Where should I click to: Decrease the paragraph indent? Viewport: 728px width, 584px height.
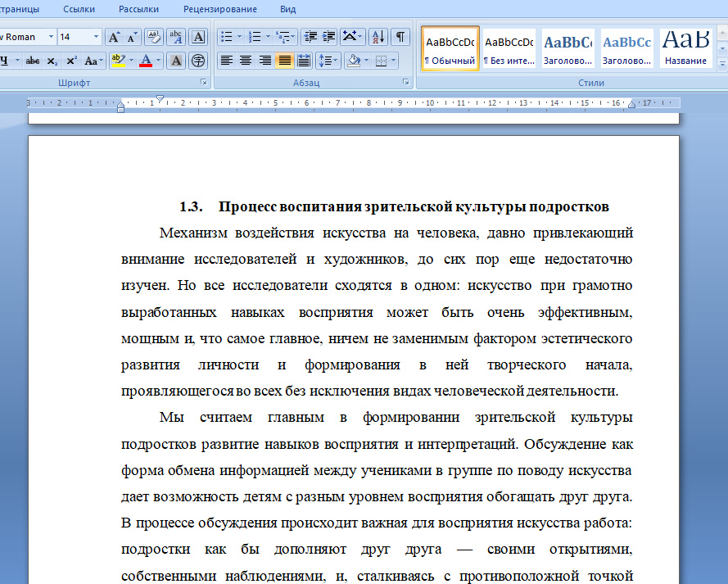[x=310, y=37]
